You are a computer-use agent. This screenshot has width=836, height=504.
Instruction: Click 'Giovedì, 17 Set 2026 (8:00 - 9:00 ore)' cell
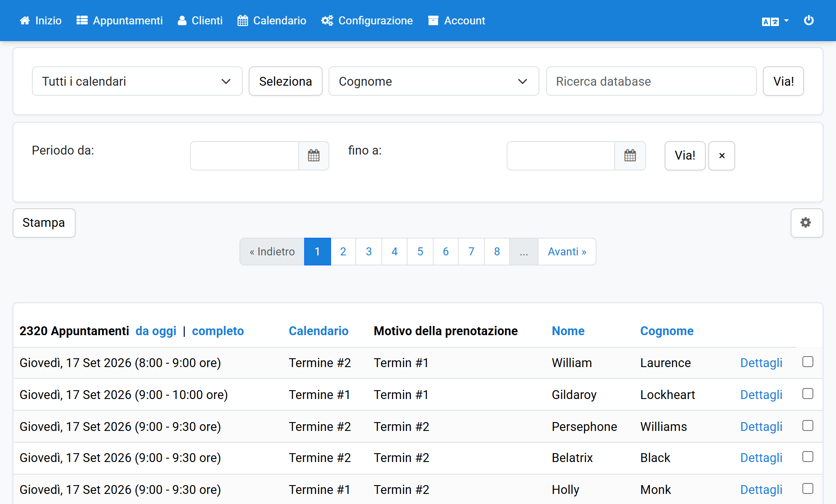click(120, 362)
